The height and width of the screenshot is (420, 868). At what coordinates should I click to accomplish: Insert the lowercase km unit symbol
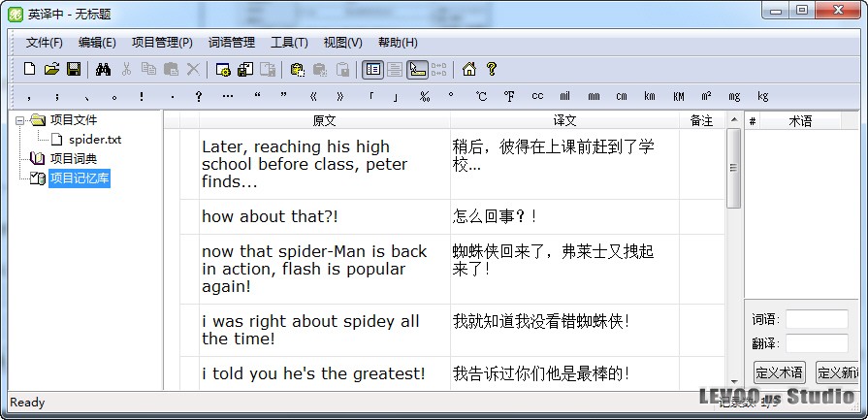click(x=650, y=96)
